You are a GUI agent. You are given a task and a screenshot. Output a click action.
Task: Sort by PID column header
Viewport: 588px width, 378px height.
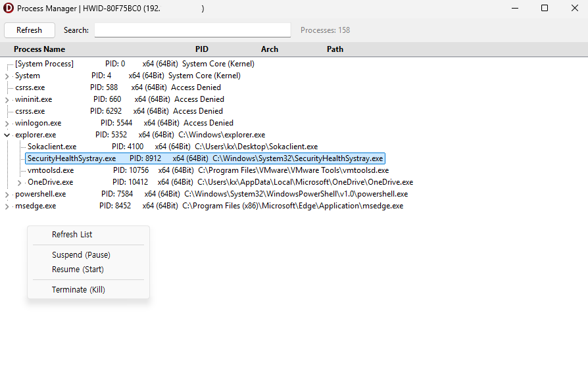pos(202,49)
